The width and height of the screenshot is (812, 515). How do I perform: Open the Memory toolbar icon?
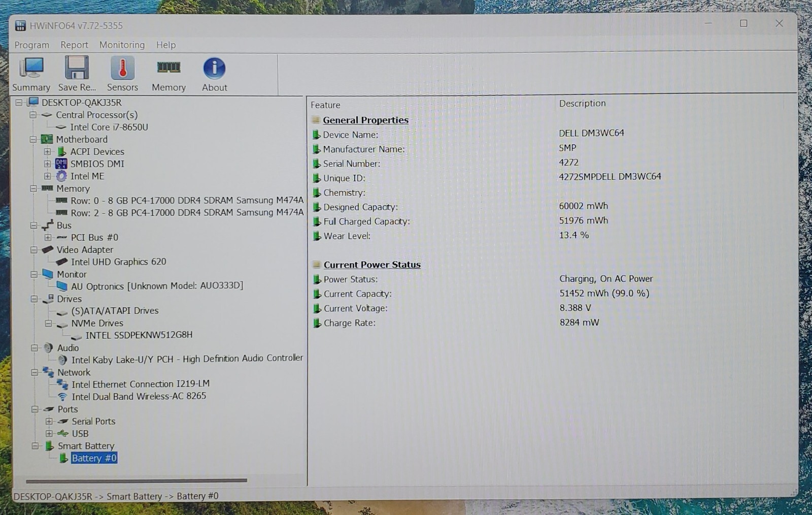(x=168, y=74)
